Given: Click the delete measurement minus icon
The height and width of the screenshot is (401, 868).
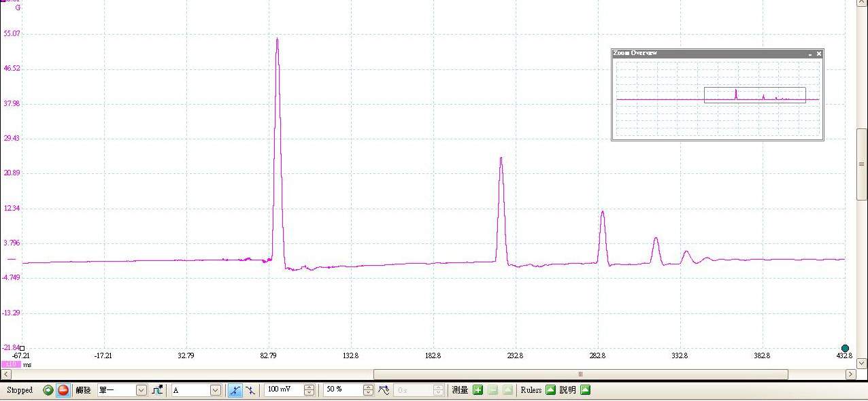Looking at the screenshot, I should pyautogui.click(x=493, y=390).
